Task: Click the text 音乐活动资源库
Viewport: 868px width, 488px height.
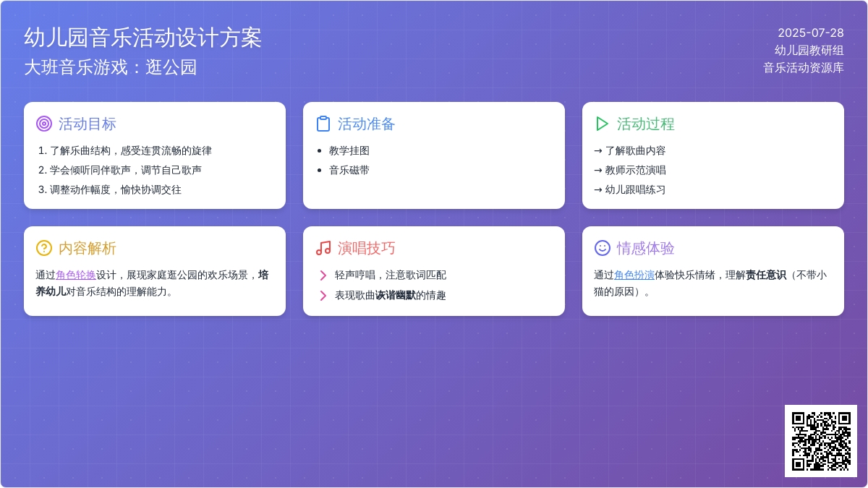Action: point(804,68)
